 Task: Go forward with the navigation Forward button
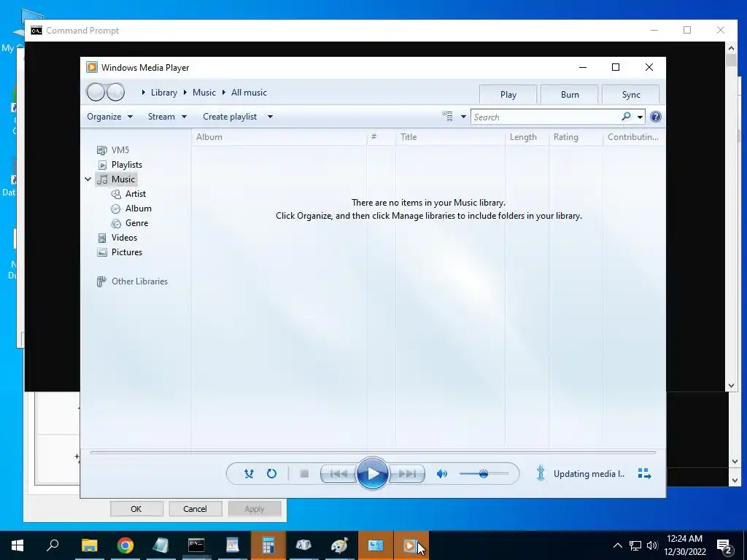click(x=115, y=92)
